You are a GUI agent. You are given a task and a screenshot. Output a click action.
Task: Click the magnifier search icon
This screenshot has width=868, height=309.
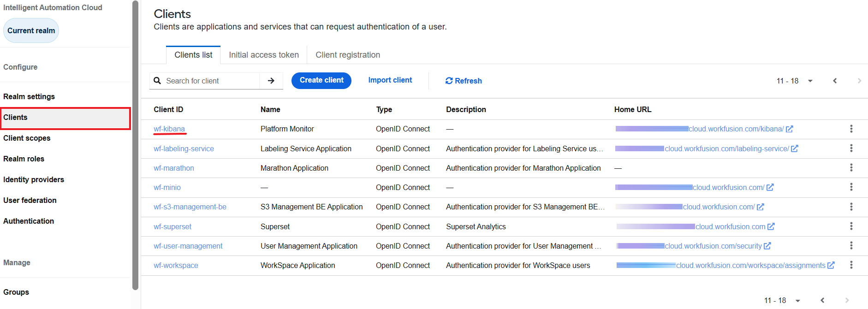tap(157, 81)
